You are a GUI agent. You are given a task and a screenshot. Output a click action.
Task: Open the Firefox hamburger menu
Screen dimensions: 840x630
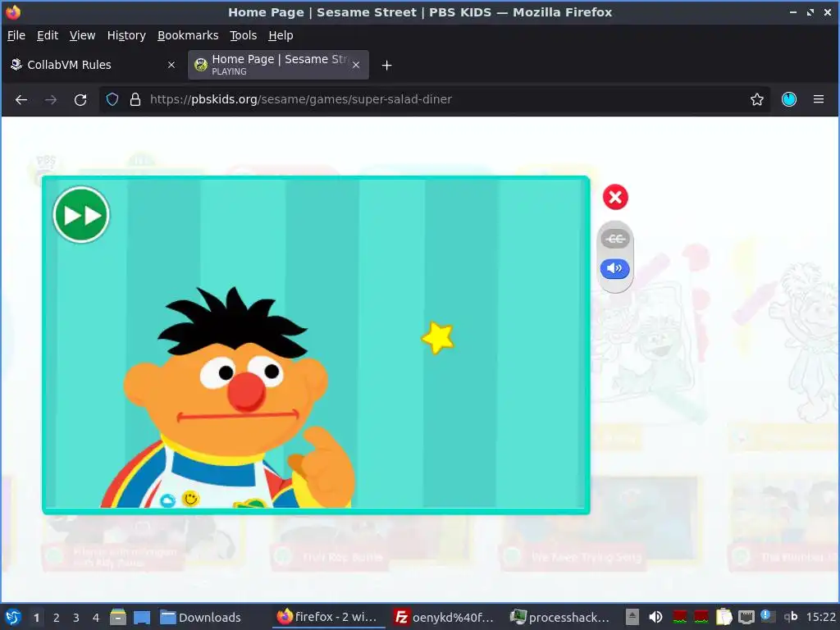[819, 99]
